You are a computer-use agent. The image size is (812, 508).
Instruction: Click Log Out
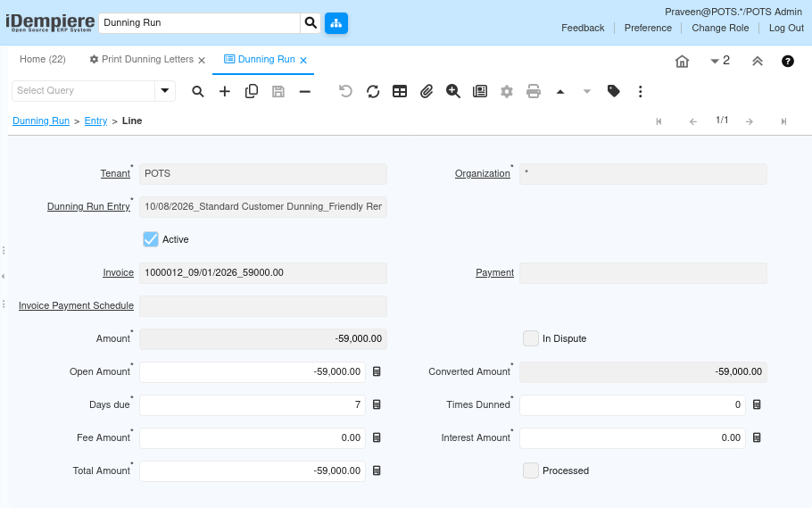(786, 28)
